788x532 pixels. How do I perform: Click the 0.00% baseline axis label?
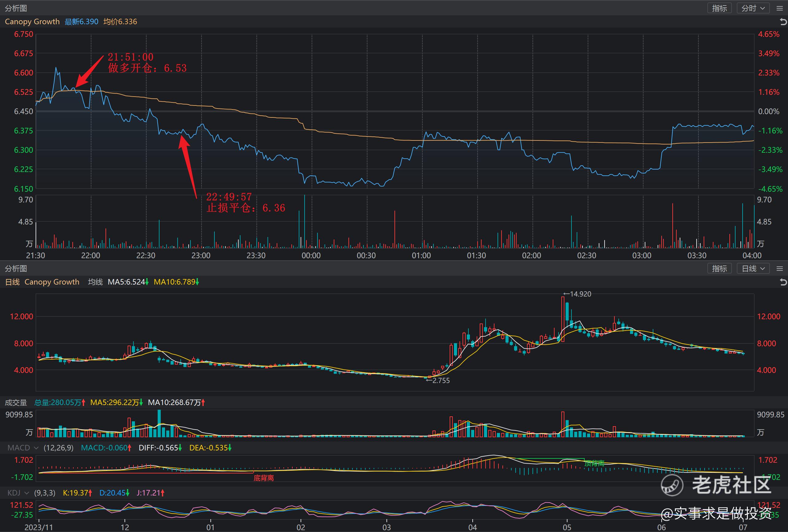coord(769,112)
